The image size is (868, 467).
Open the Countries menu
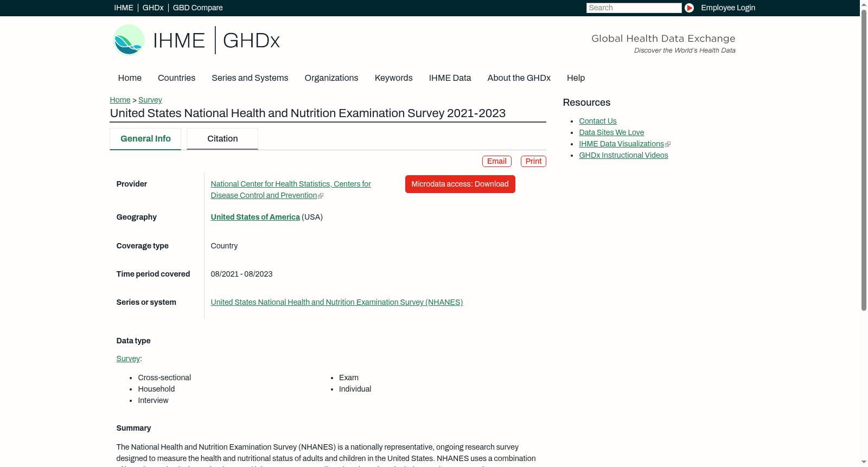click(176, 78)
